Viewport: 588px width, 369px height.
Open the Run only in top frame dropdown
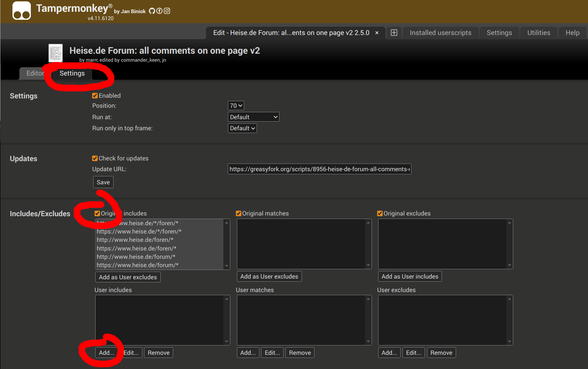(x=242, y=128)
